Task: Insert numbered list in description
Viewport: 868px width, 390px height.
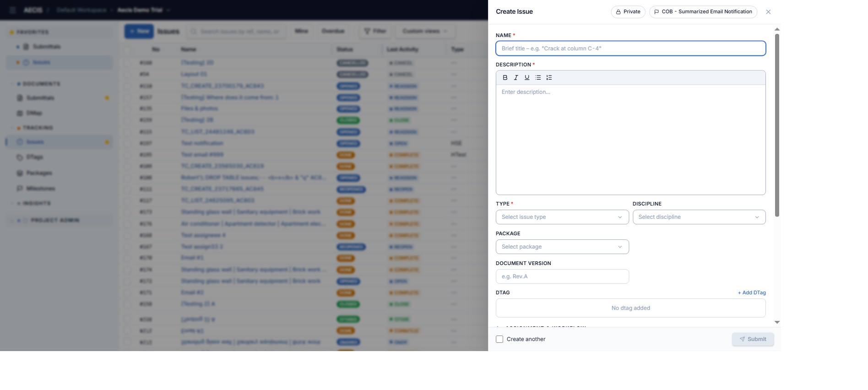Action: coord(549,78)
